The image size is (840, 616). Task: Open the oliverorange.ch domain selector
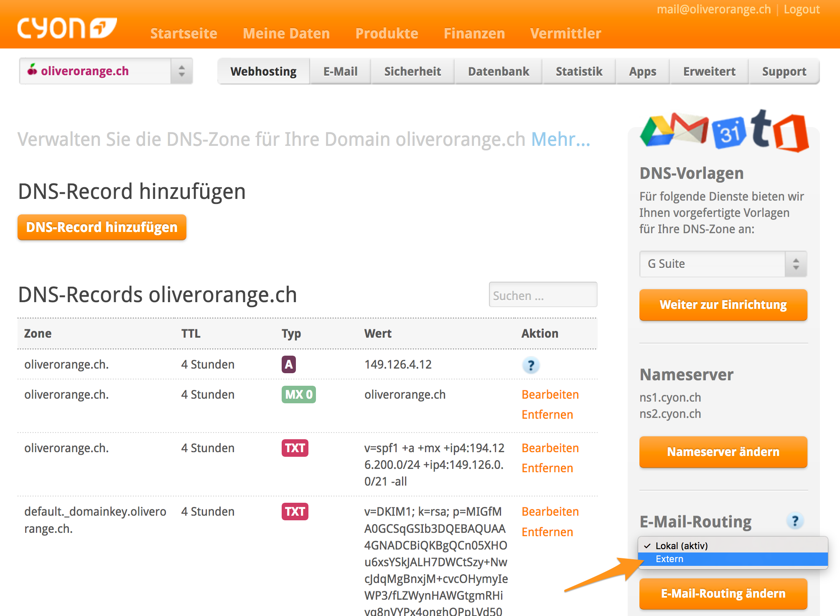106,71
